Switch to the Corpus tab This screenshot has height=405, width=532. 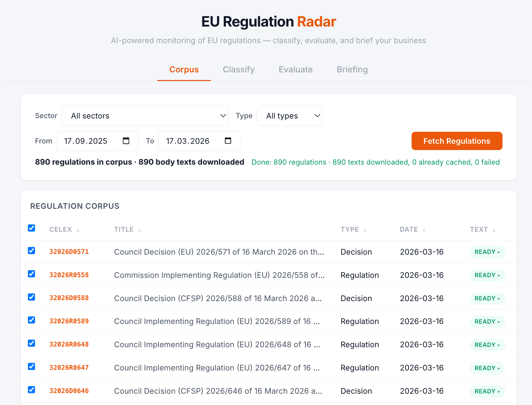tap(184, 70)
